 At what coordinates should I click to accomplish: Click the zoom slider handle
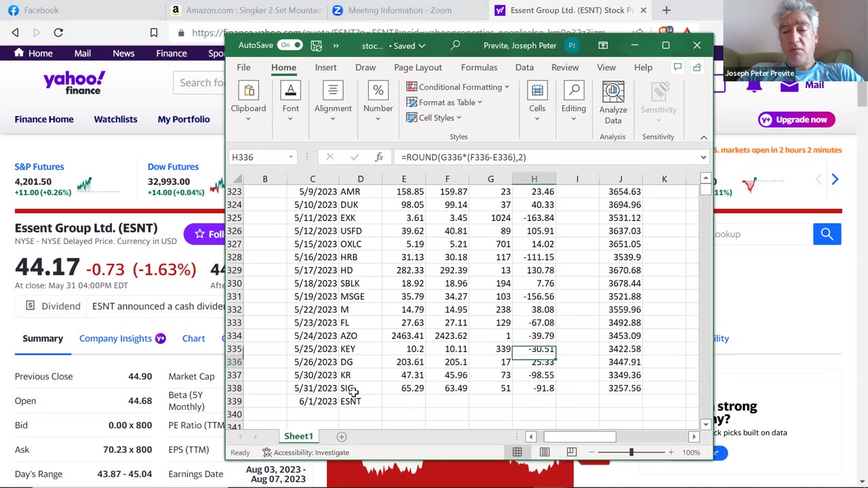point(631,452)
